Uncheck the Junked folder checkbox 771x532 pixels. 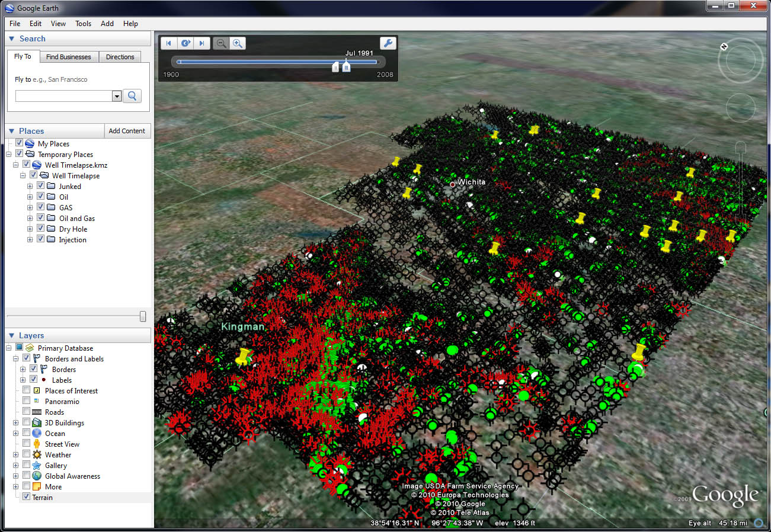(41, 186)
